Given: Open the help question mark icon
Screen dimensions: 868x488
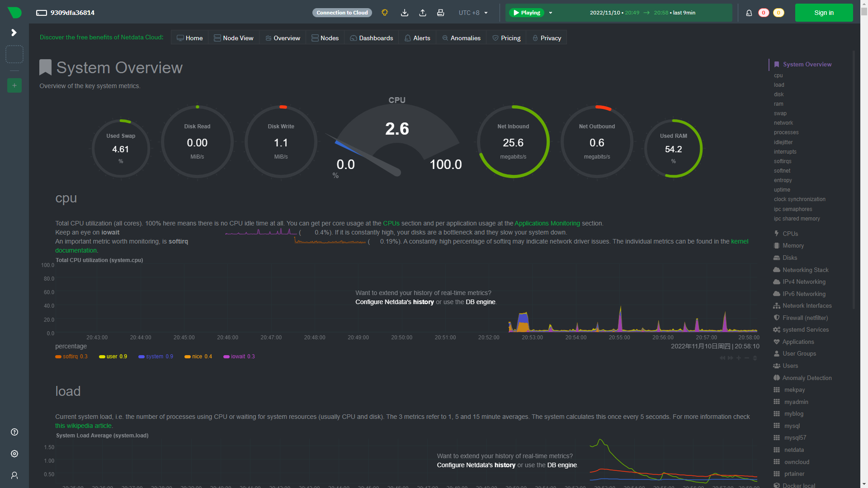Looking at the screenshot, I should point(14,432).
